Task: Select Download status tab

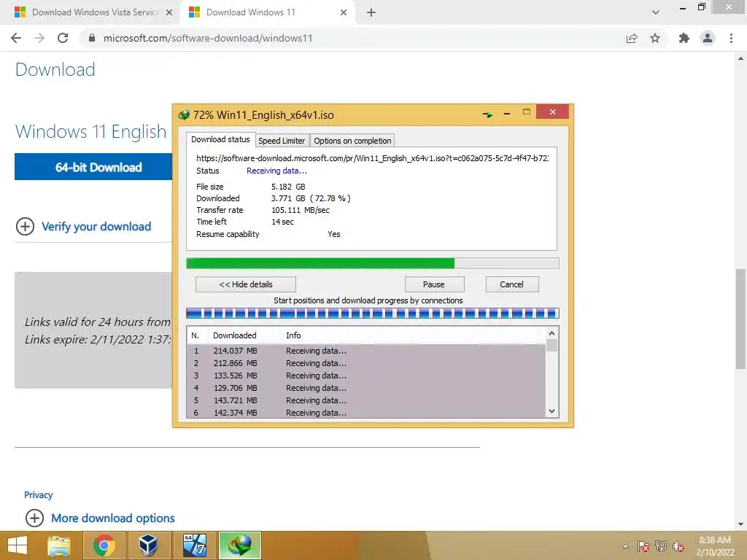Action: 220,139
